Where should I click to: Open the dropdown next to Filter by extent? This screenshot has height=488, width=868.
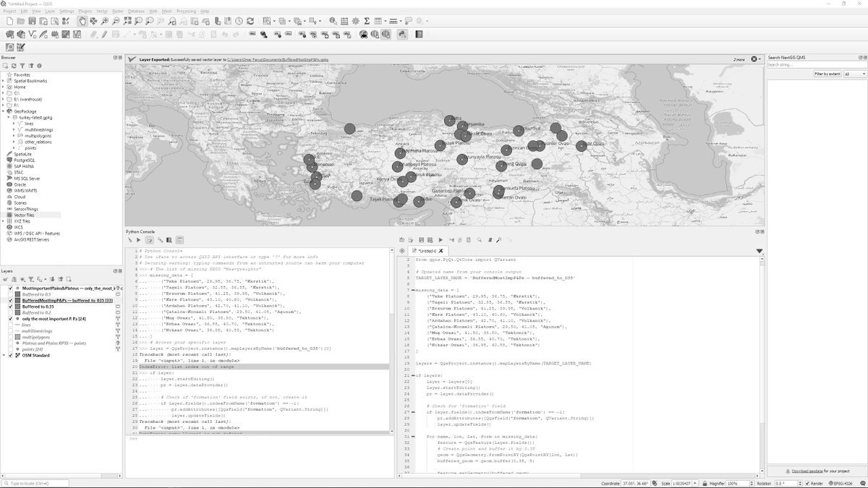854,74
